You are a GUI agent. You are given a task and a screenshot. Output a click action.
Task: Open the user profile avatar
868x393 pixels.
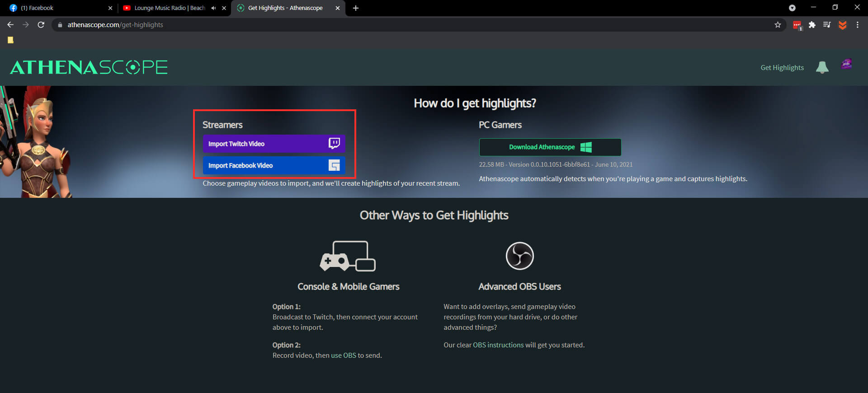coord(847,64)
